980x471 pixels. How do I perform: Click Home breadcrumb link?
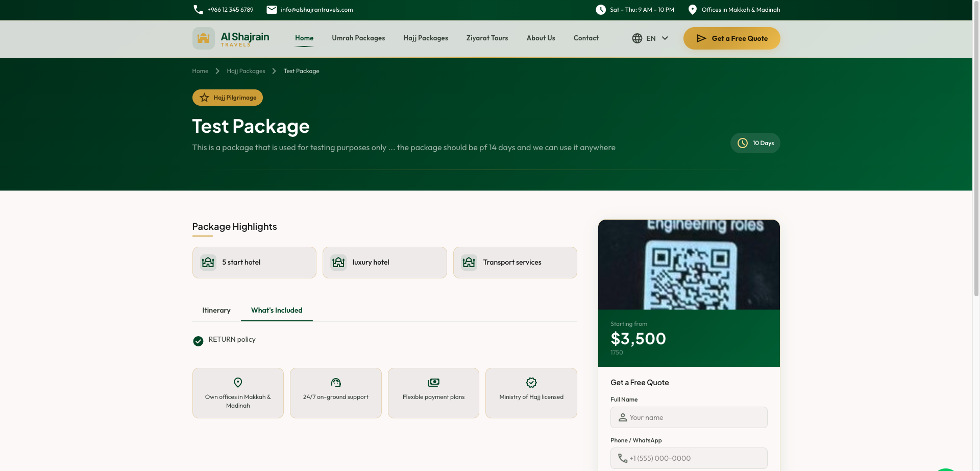pos(200,71)
